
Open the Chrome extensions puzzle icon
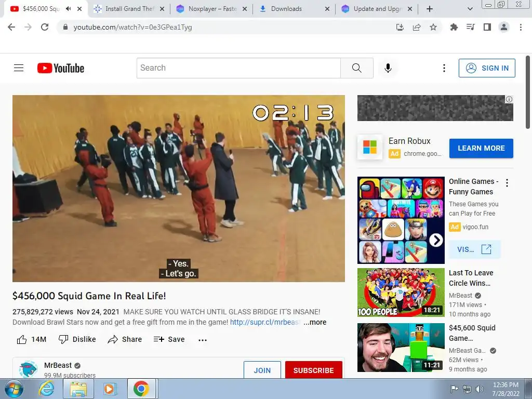[454, 27]
